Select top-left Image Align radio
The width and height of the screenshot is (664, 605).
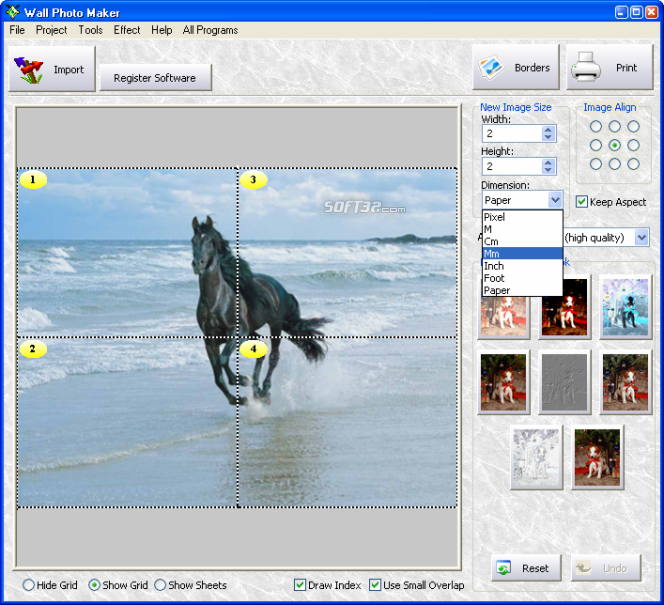(596, 126)
